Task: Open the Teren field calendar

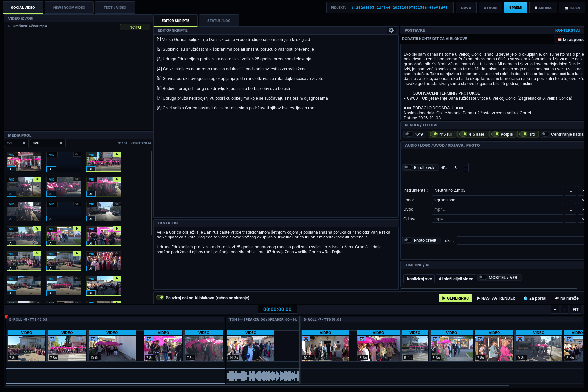Action: tap(572, 8)
